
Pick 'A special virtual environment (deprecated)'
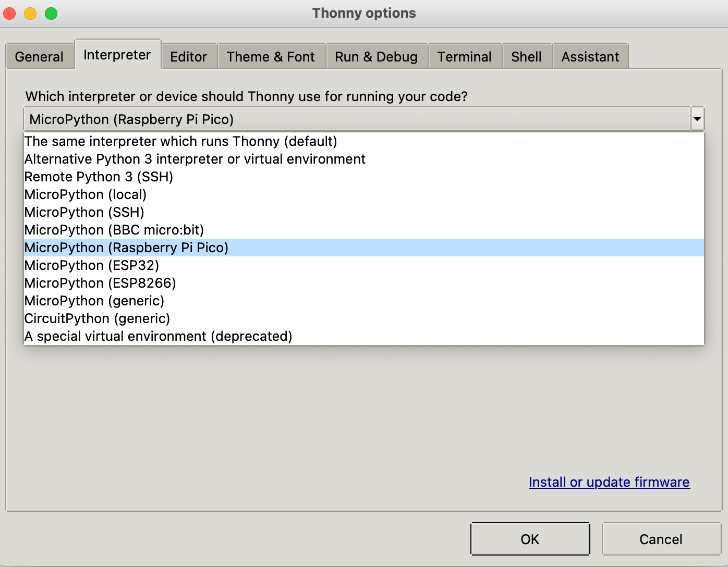pyautogui.click(x=364, y=336)
